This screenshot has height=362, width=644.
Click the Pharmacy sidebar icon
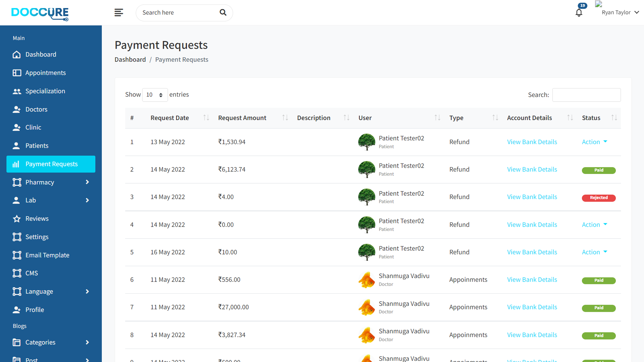tap(17, 182)
